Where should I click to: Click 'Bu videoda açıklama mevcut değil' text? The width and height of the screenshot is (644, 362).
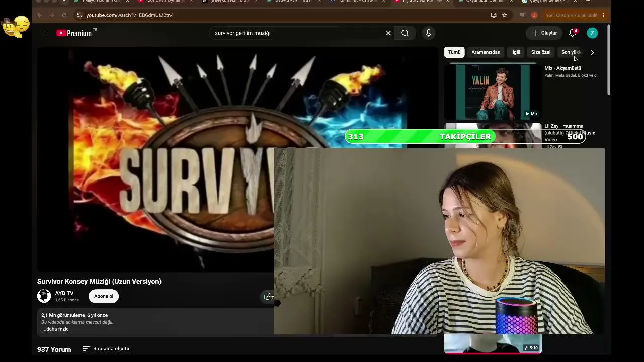pyautogui.click(x=77, y=322)
